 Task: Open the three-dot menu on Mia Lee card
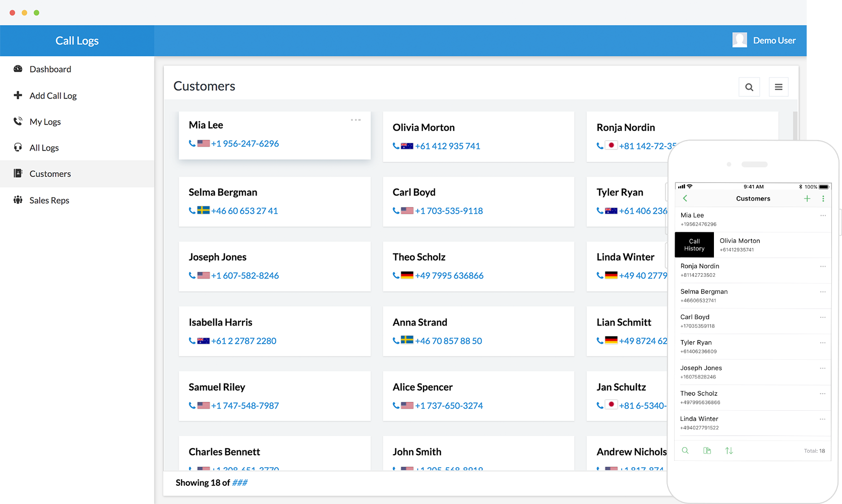(x=355, y=120)
